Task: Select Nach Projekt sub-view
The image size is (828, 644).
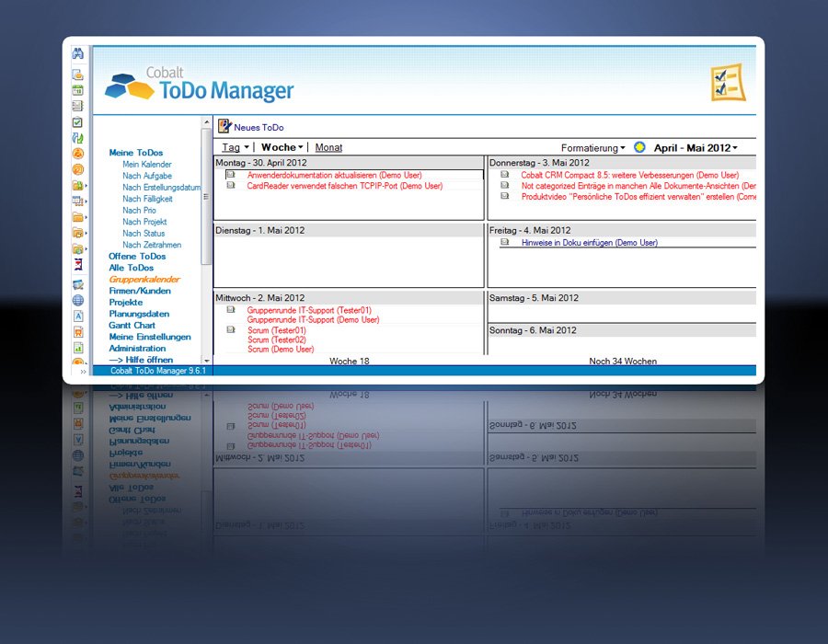Action: (x=144, y=222)
